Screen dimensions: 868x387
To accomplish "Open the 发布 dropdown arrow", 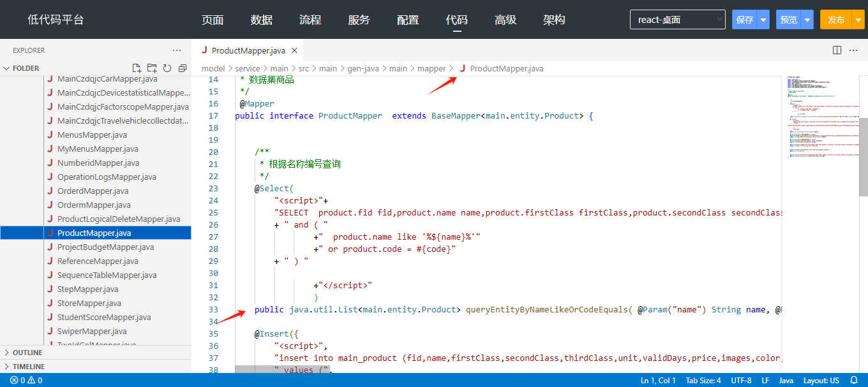I will pyautogui.click(x=858, y=20).
